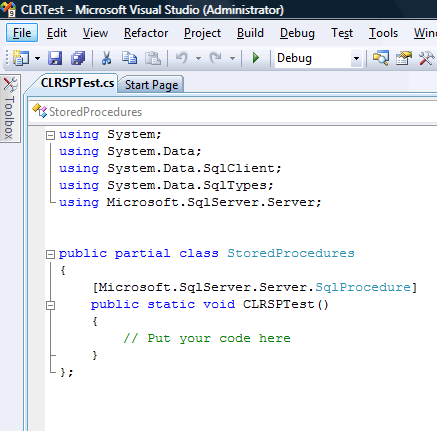This screenshot has width=437, height=431.
Task: Click 'using System.Data.SqlClient;' line
Action: 170,168
